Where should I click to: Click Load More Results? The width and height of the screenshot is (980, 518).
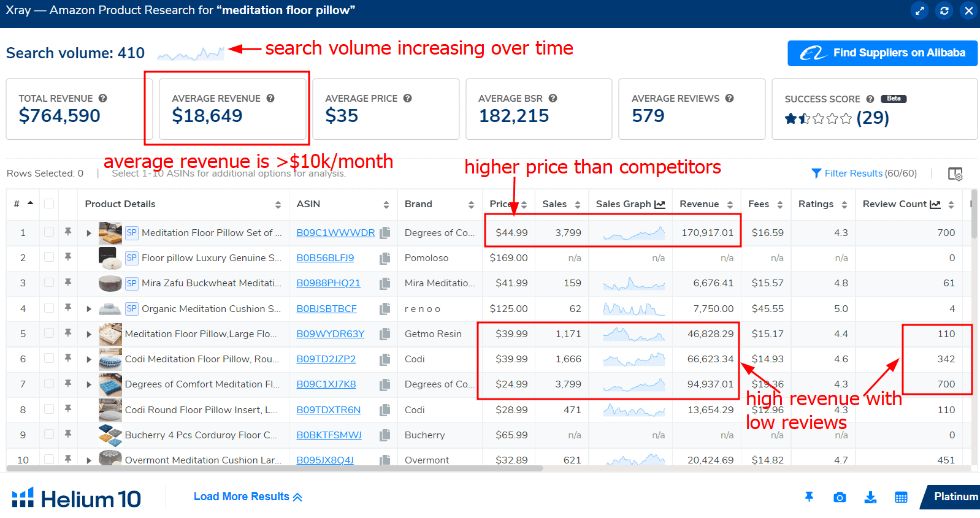(x=248, y=497)
